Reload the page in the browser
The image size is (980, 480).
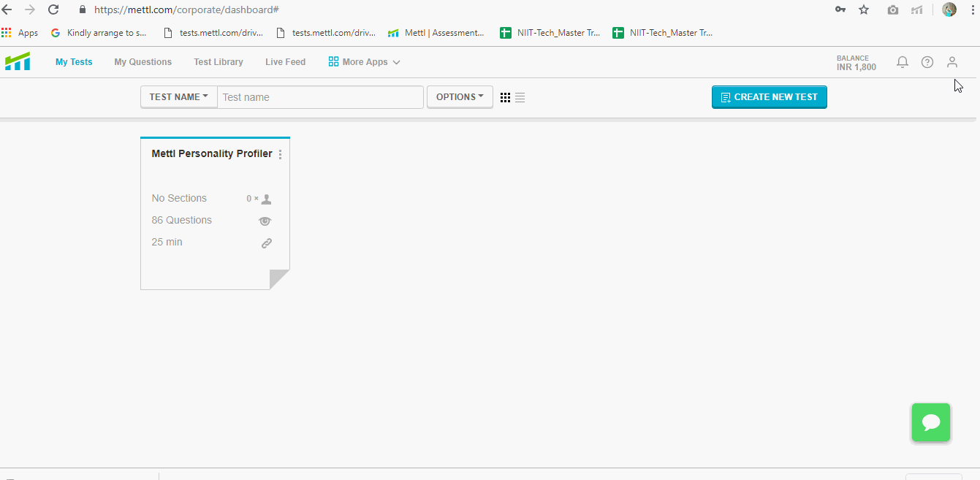[53, 9]
